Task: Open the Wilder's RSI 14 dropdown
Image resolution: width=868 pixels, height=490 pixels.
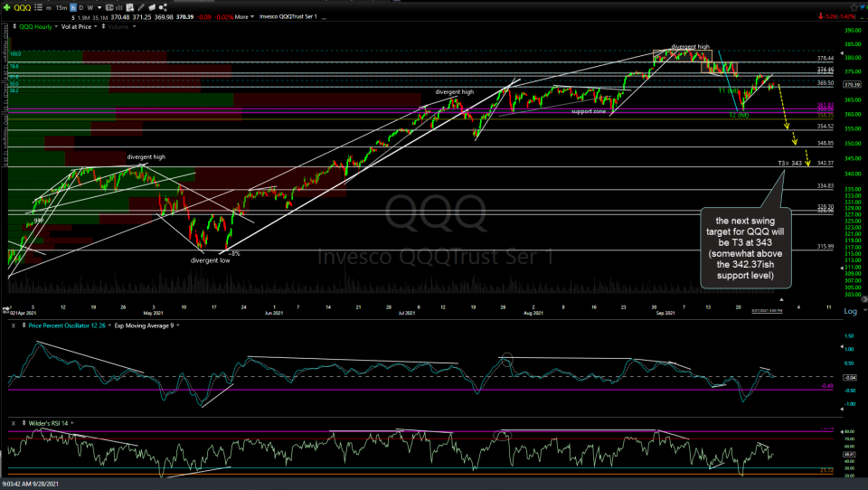Action: pos(72,424)
